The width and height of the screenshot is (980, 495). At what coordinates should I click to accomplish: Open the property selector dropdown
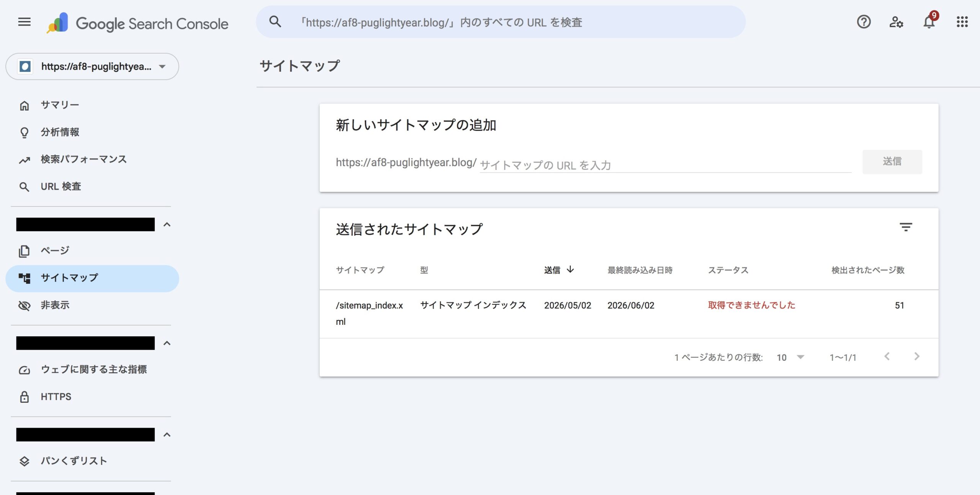(x=92, y=67)
